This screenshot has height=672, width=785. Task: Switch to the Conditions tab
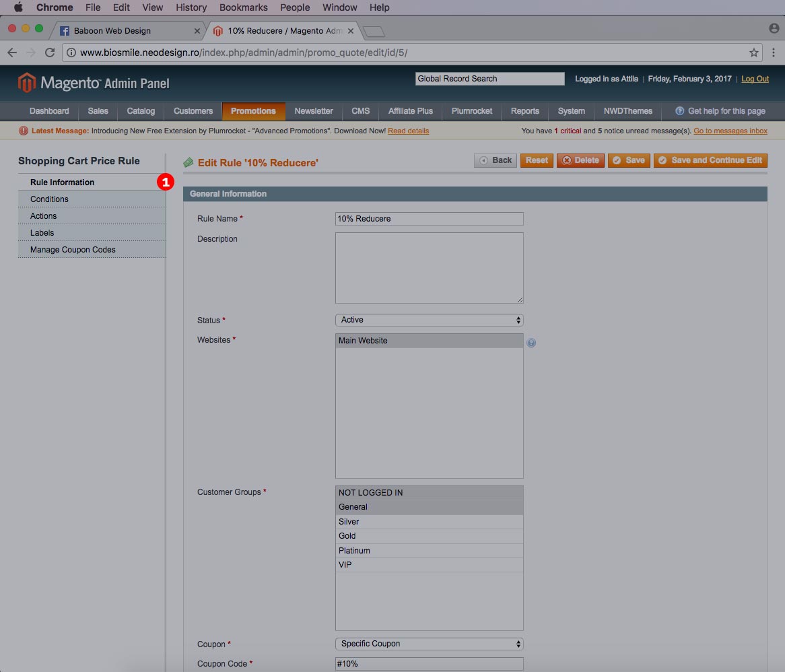(x=49, y=199)
